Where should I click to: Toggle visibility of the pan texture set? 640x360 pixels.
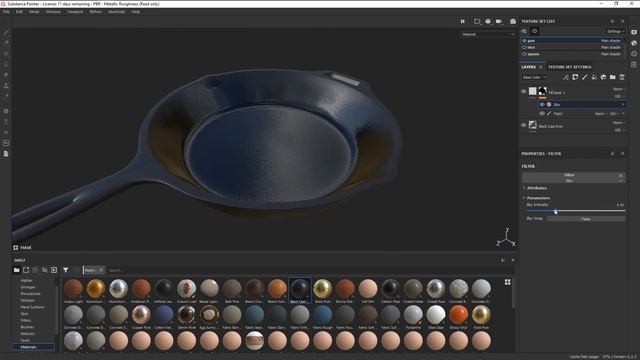(524, 41)
